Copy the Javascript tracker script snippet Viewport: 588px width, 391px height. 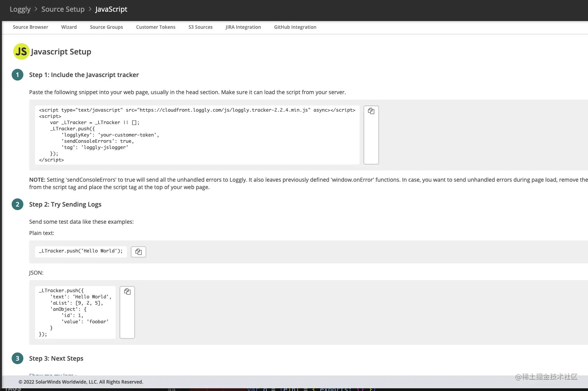click(x=371, y=135)
